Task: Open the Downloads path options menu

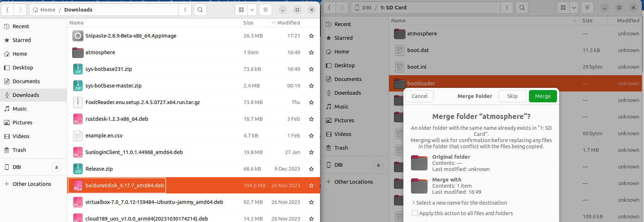Action: coord(185,10)
